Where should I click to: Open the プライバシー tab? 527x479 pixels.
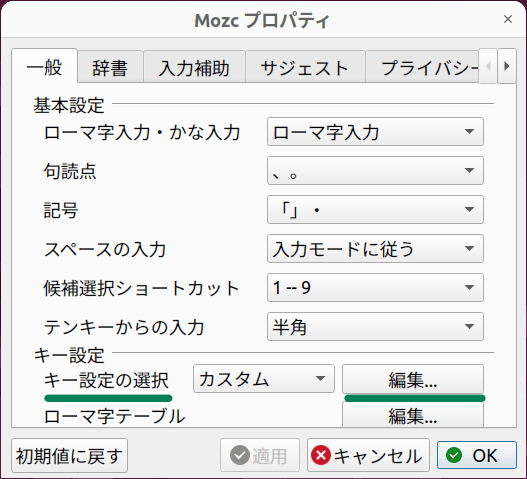click(422, 67)
